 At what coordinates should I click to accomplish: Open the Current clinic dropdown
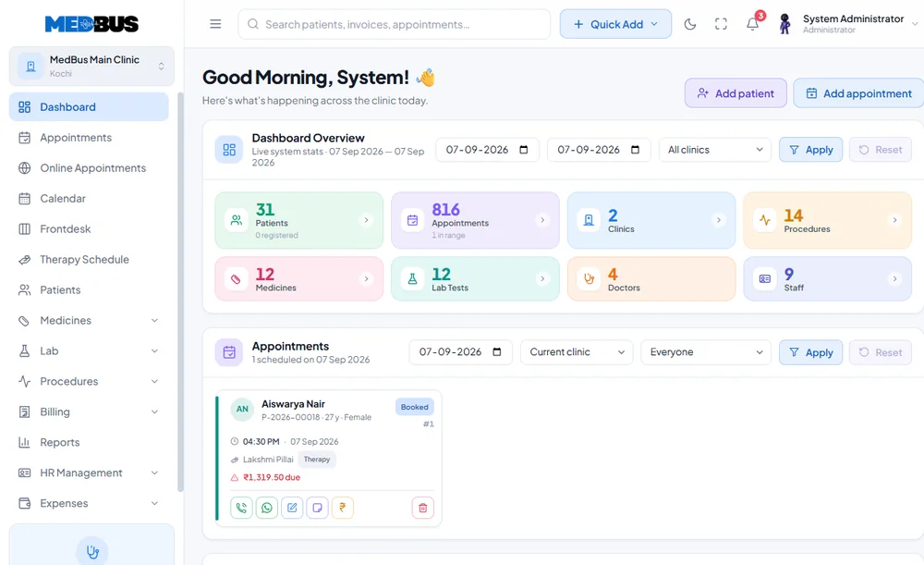577,352
